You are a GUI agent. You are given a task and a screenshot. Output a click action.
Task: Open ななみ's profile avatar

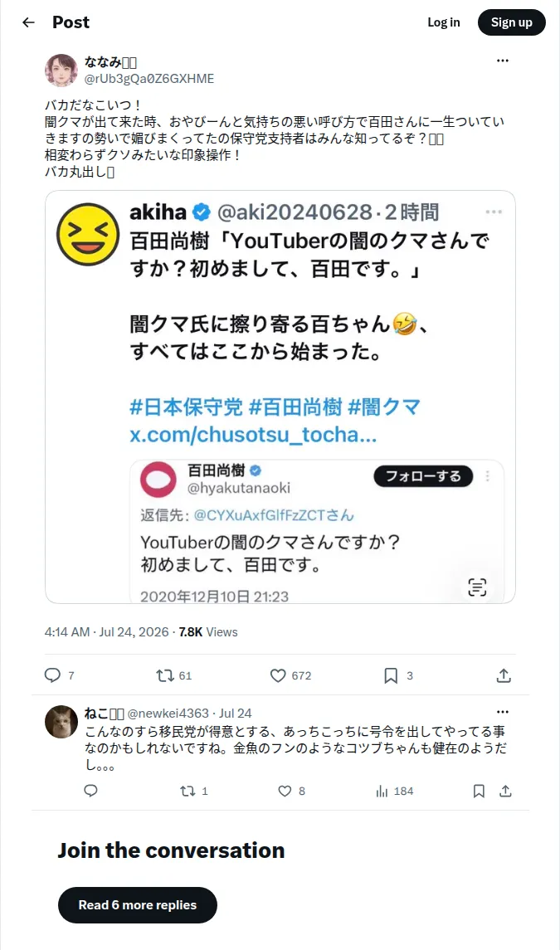coord(61,71)
